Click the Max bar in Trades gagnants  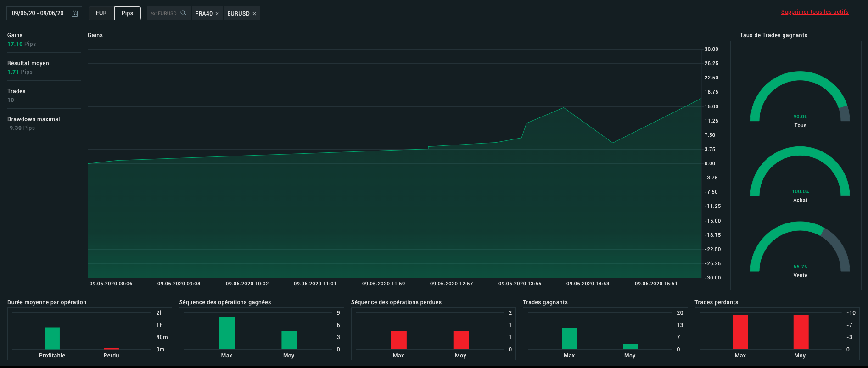click(569, 338)
